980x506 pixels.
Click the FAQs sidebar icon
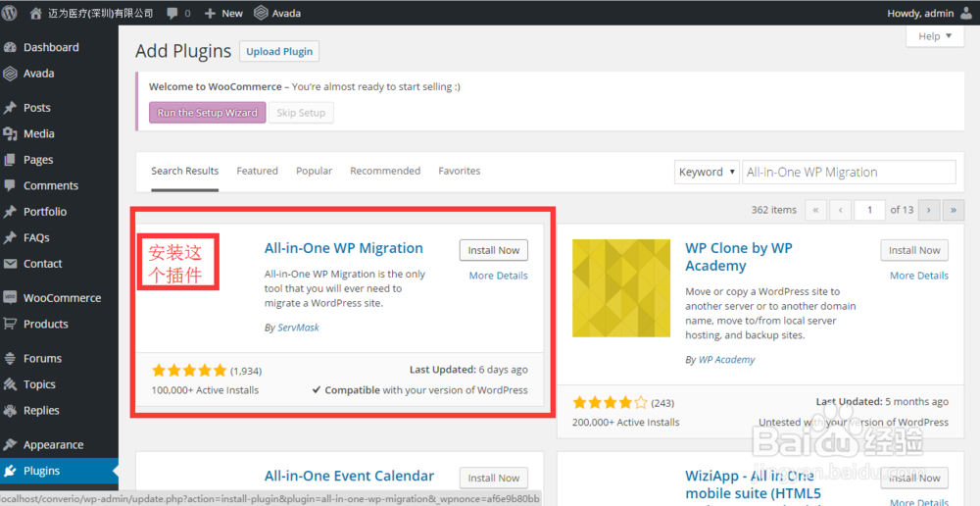point(10,237)
